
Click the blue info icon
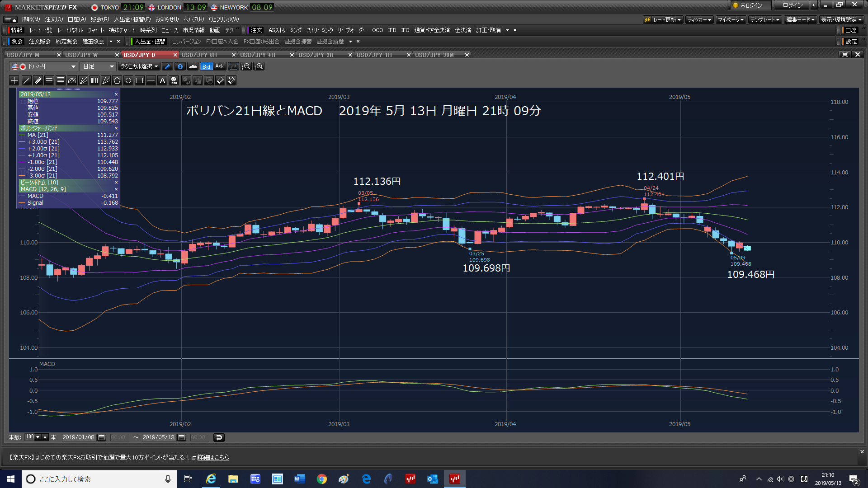[x=180, y=66]
